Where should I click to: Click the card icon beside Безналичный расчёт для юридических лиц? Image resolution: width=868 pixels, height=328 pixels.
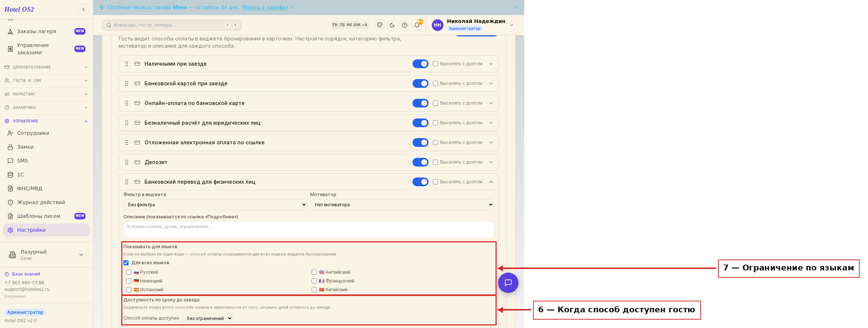coord(137,123)
